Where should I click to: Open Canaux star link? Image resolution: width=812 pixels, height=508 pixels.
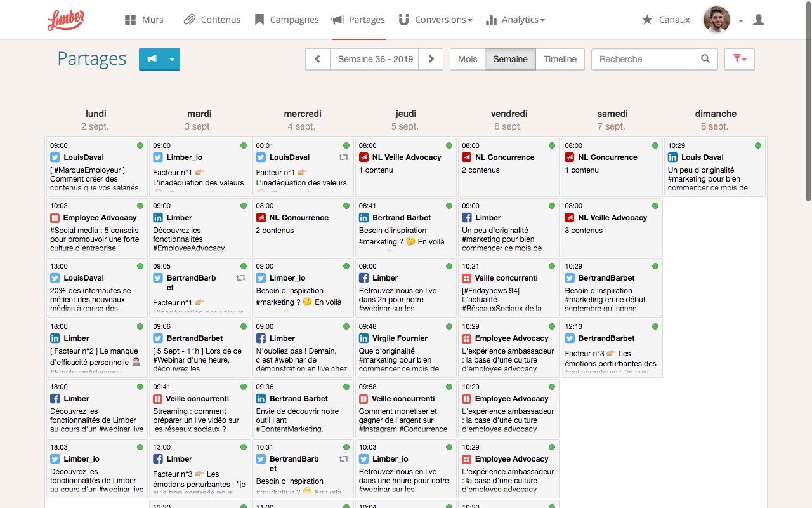(x=665, y=20)
